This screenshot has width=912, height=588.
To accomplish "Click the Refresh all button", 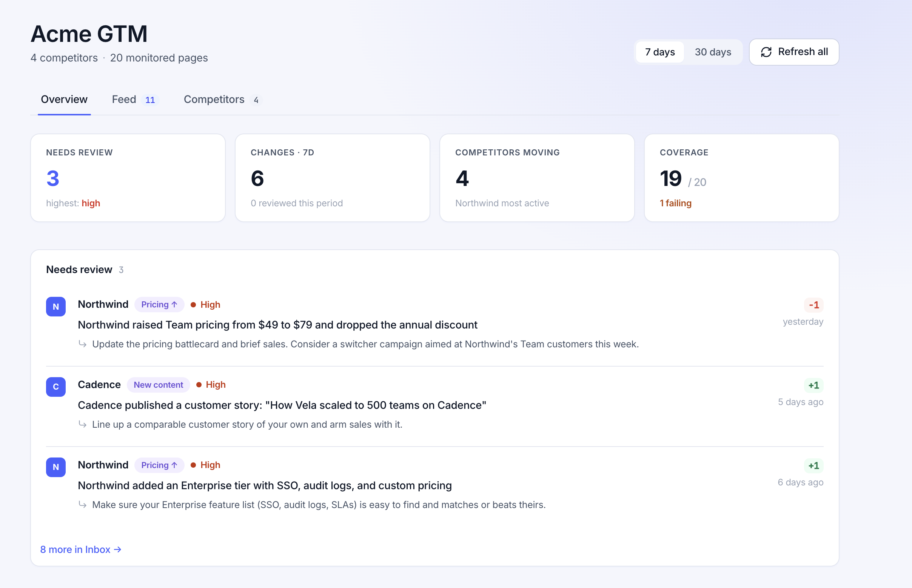I will pos(794,52).
